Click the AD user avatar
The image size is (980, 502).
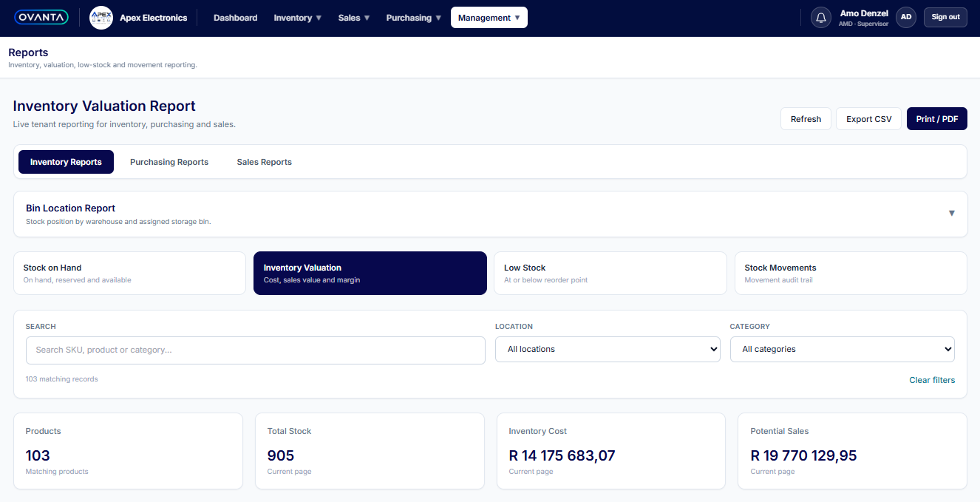click(x=906, y=17)
